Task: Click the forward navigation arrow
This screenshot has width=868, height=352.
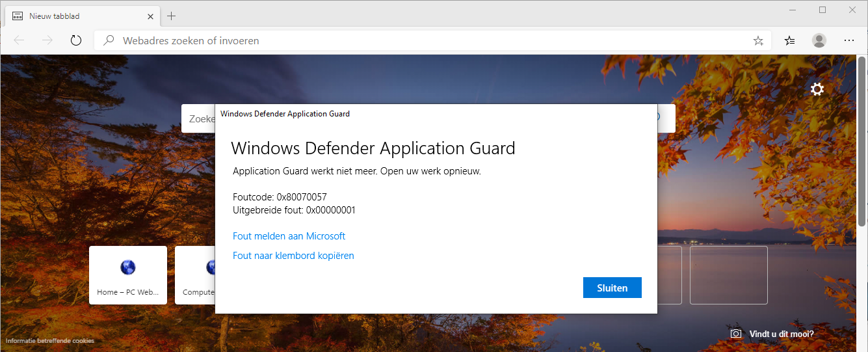Action: [x=47, y=40]
